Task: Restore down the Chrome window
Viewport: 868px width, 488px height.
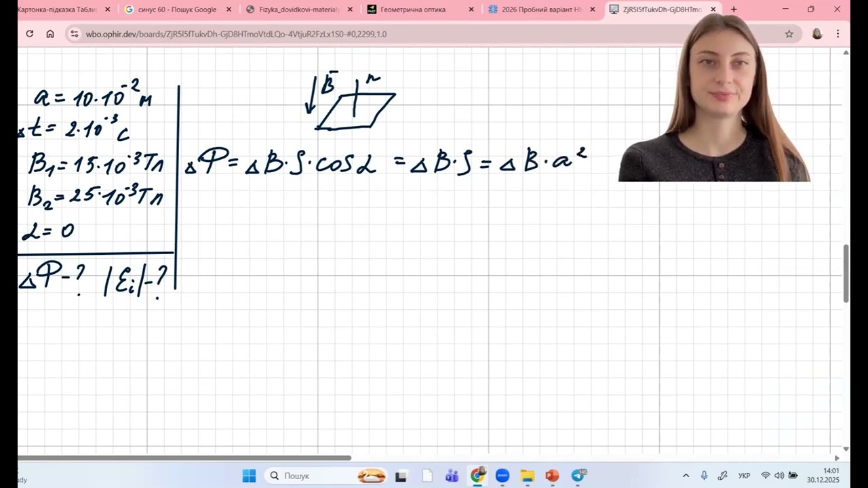Action: click(811, 9)
